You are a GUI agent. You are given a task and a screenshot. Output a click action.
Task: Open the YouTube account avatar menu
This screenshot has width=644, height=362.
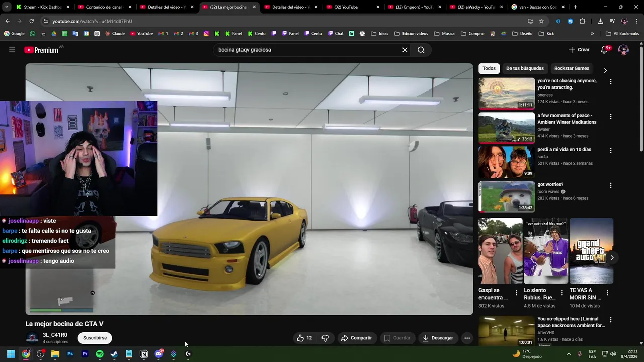tap(623, 50)
